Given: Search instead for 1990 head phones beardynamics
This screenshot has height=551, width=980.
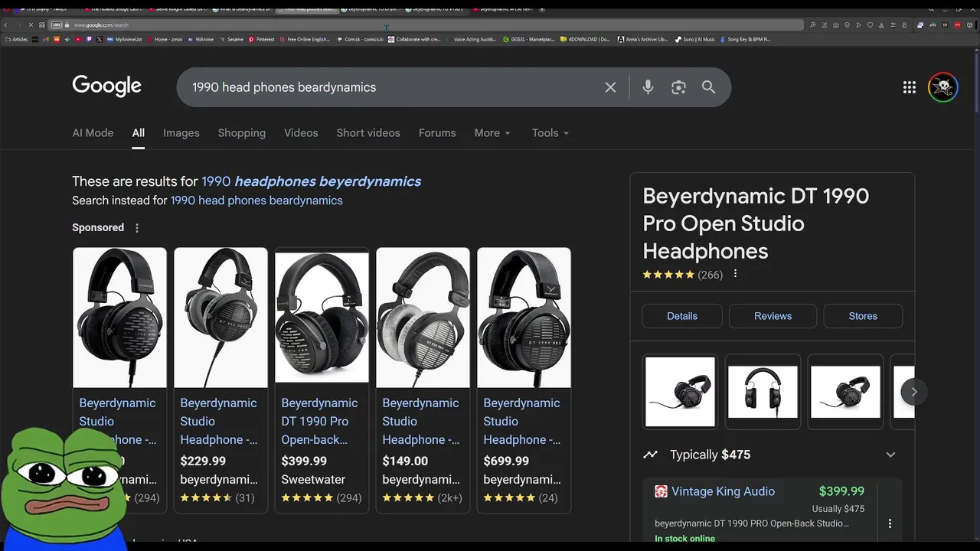Looking at the screenshot, I should [256, 201].
